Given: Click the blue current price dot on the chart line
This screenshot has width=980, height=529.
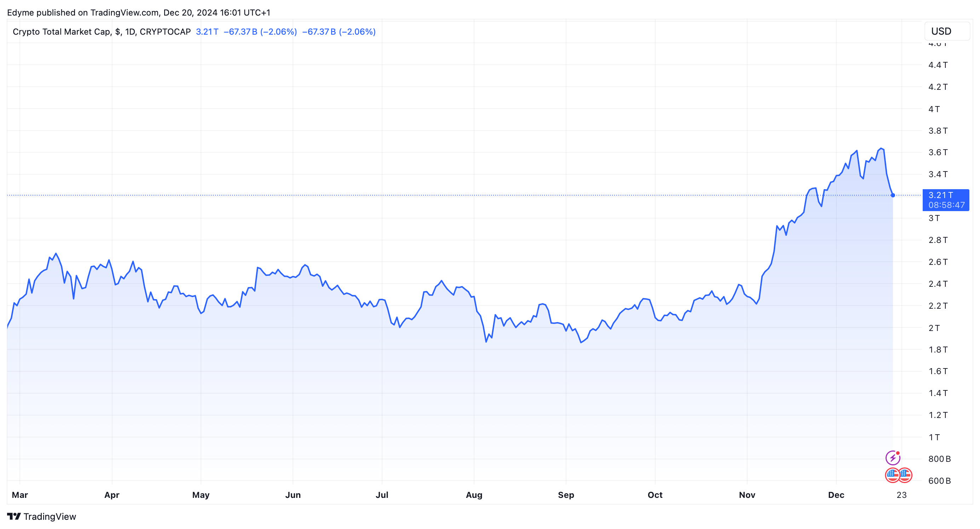Looking at the screenshot, I should click(893, 195).
